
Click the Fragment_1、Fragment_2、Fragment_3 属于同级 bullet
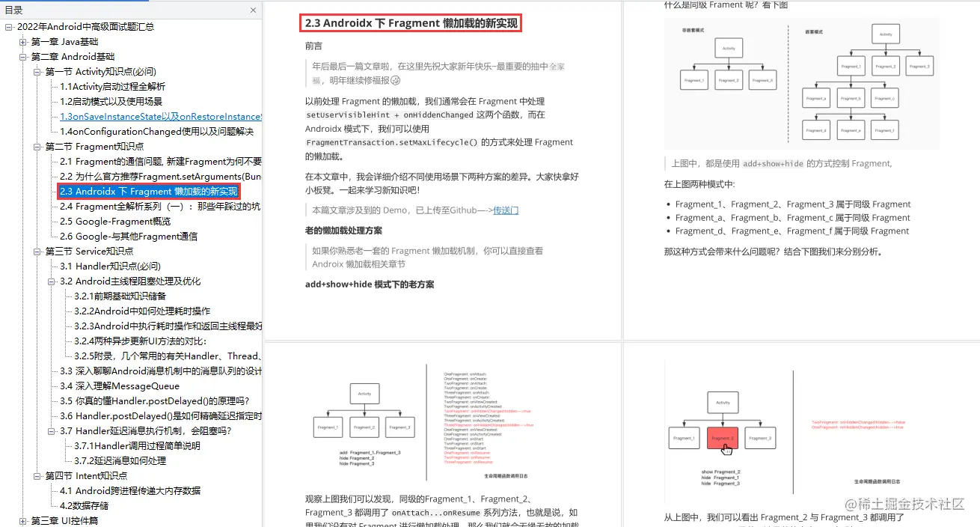point(793,204)
